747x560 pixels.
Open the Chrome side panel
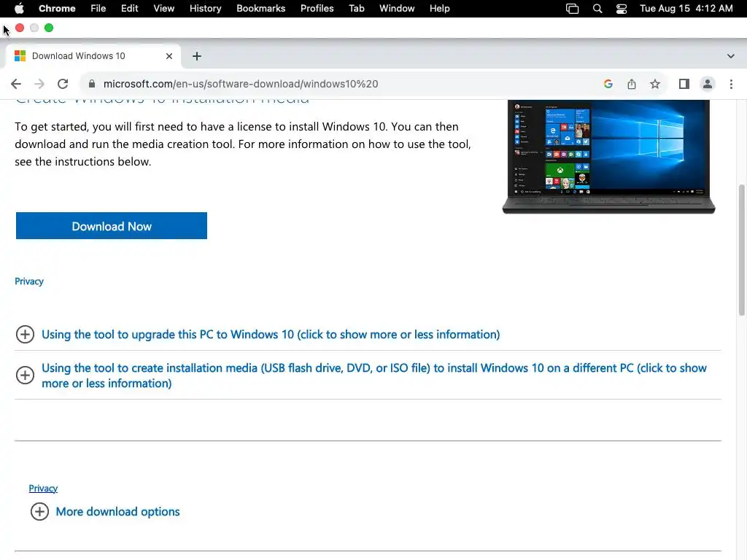(684, 84)
